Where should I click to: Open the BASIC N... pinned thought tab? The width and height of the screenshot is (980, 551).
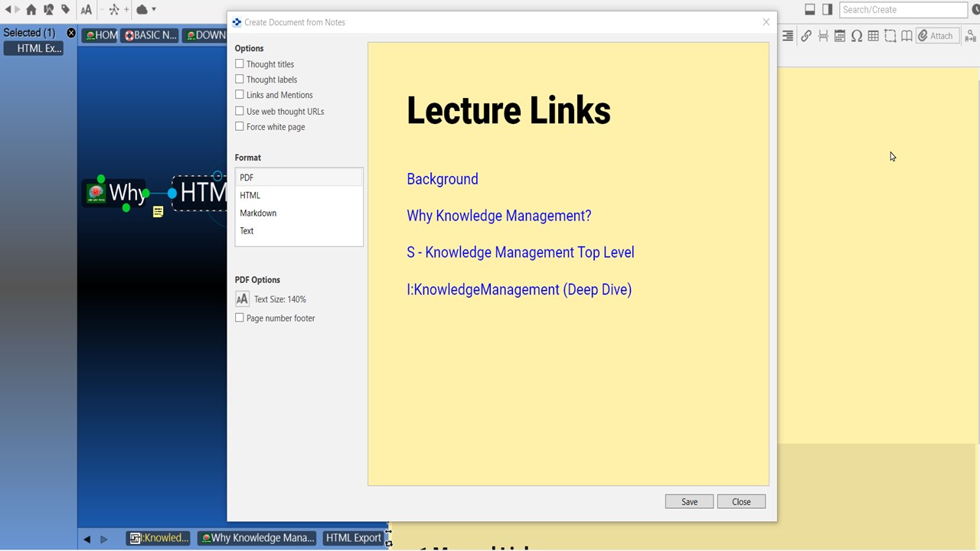pos(150,35)
